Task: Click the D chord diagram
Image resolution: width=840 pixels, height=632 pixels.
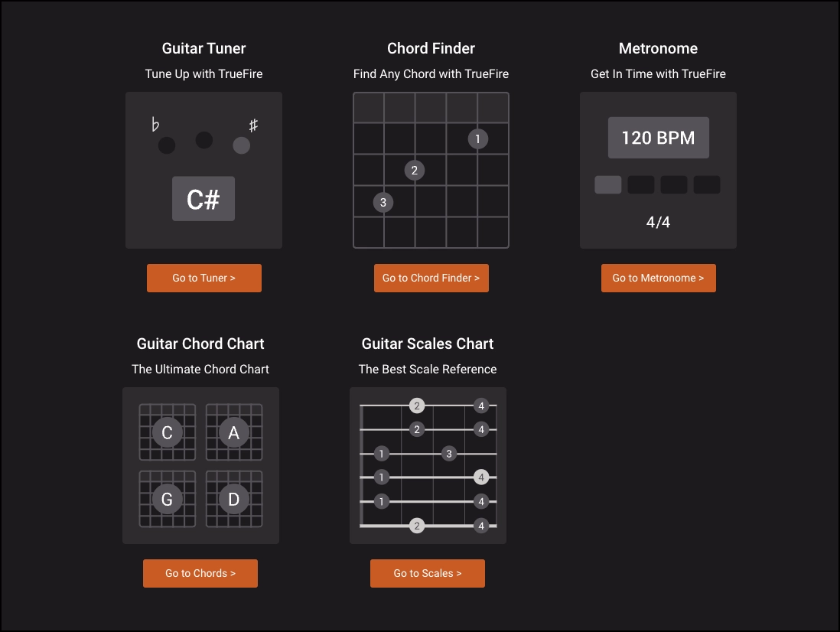Action: click(234, 499)
